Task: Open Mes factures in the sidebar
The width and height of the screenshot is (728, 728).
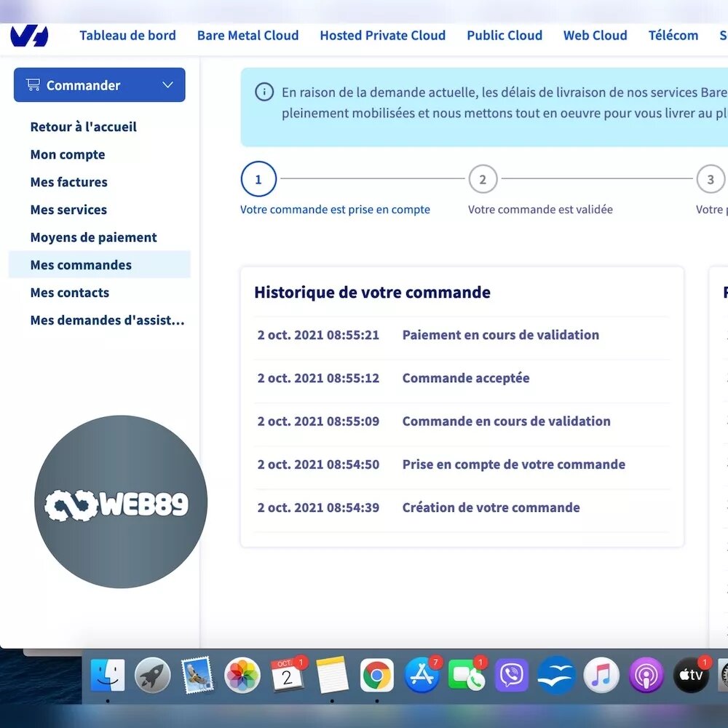Action: click(68, 182)
